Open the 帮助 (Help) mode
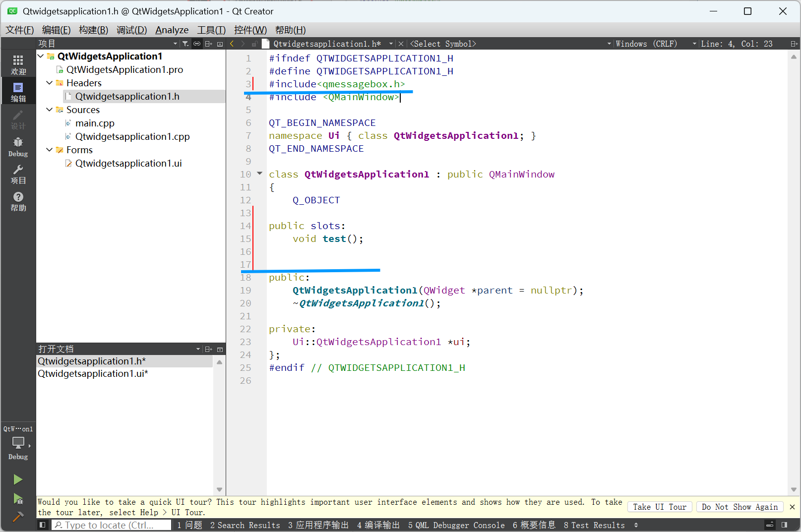Image resolution: width=801 pixels, height=532 pixels. tap(18, 201)
